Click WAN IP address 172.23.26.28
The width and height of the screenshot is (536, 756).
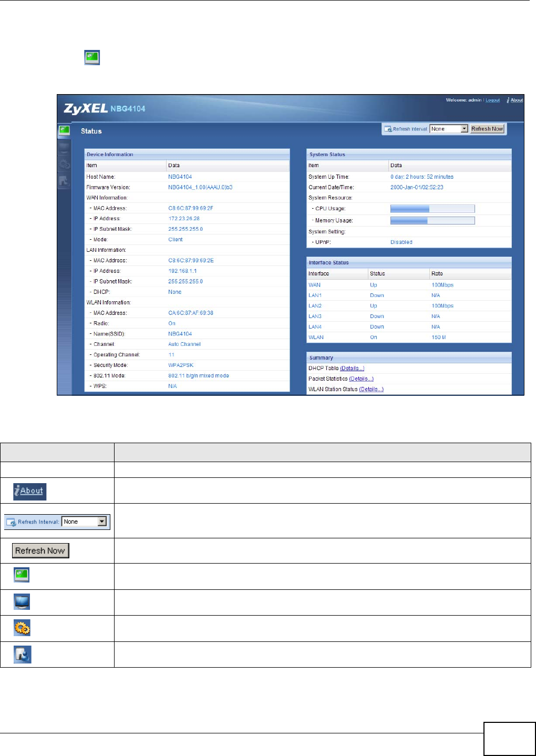pyautogui.click(x=184, y=219)
